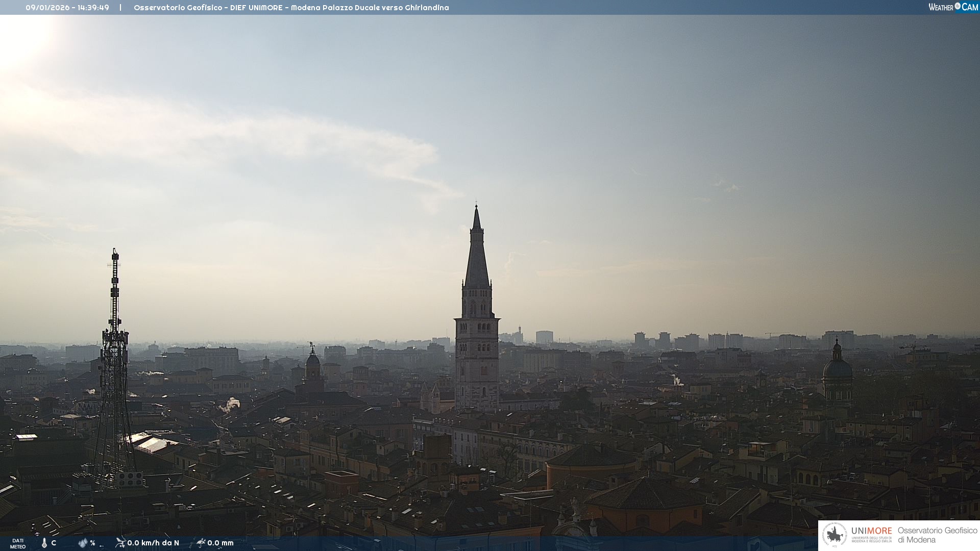Click the humidity percent sign label
Viewport: 980px width, 551px height.
(92, 543)
